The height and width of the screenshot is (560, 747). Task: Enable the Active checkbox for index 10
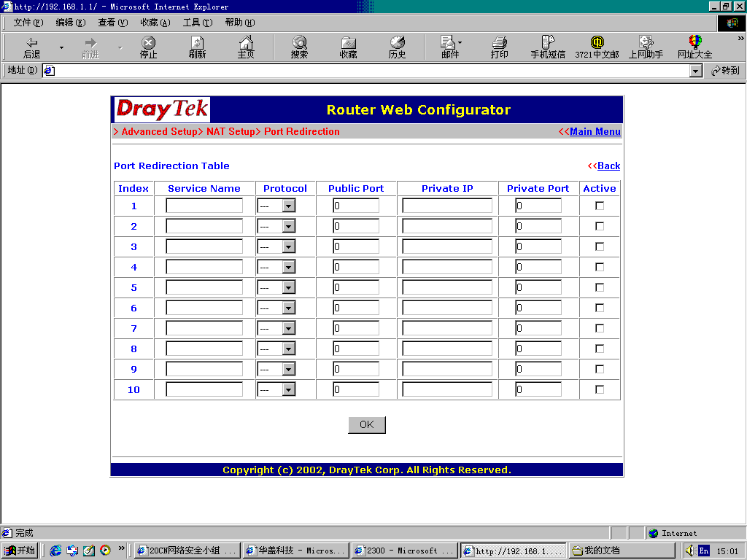(x=600, y=389)
